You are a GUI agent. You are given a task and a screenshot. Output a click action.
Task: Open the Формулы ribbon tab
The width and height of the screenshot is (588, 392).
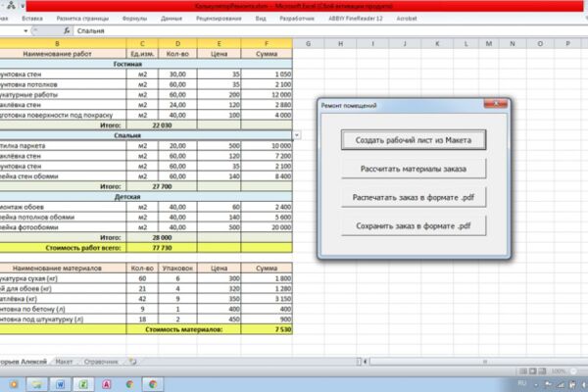(134, 19)
